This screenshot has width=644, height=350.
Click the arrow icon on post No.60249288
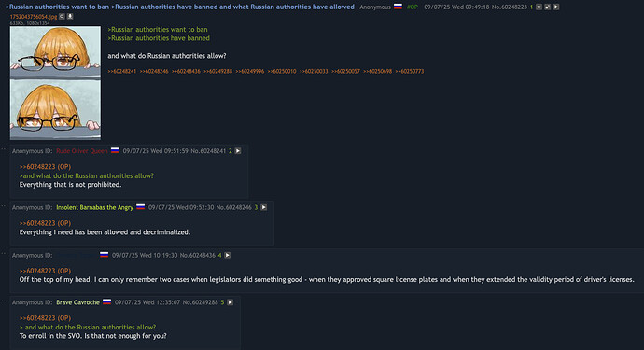(230, 302)
